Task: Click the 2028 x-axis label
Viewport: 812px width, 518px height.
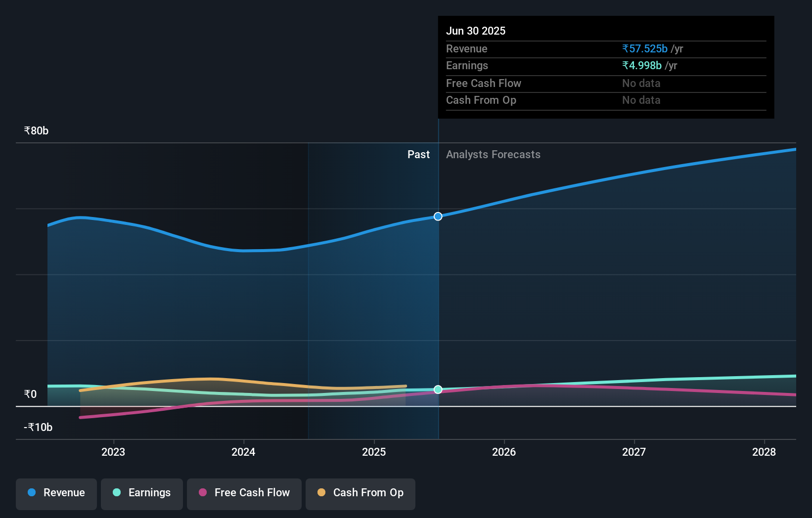Action: pyautogui.click(x=764, y=452)
